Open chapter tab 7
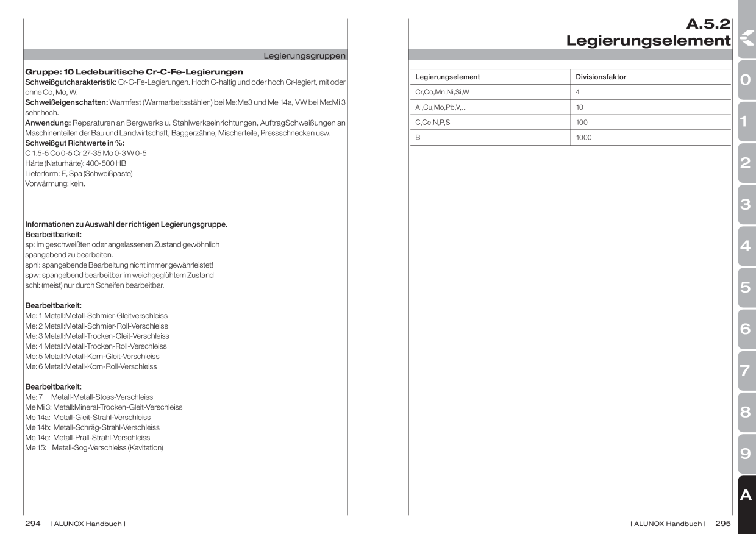Viewport: 756px width, 534px height. (746, 371)
